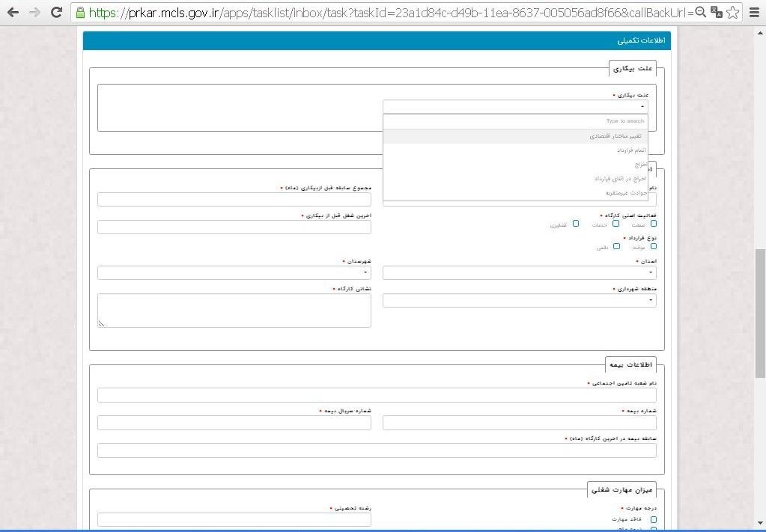The image size is (766, 532).
Task: Click the page vertical scrollbar thumb
Action: [x=760, y=313]
